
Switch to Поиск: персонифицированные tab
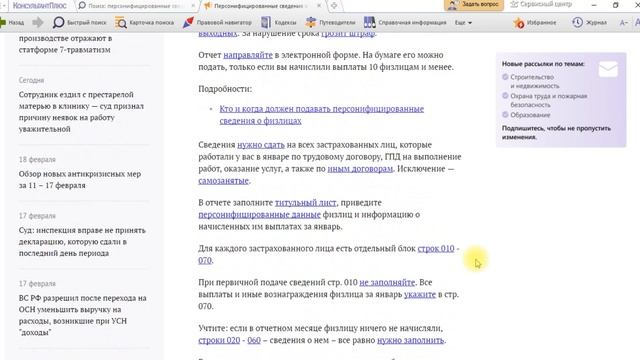[134, 6]
